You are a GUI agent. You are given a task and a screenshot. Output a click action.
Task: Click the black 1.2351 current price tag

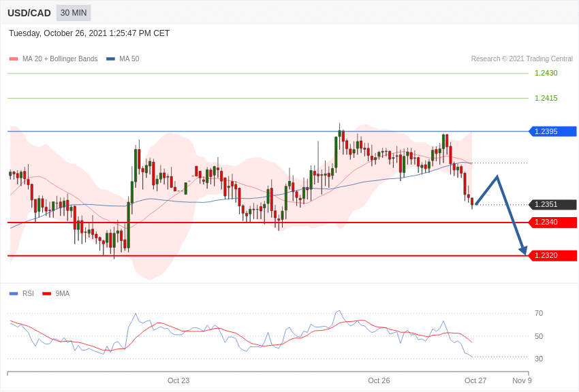pos(552,204)
